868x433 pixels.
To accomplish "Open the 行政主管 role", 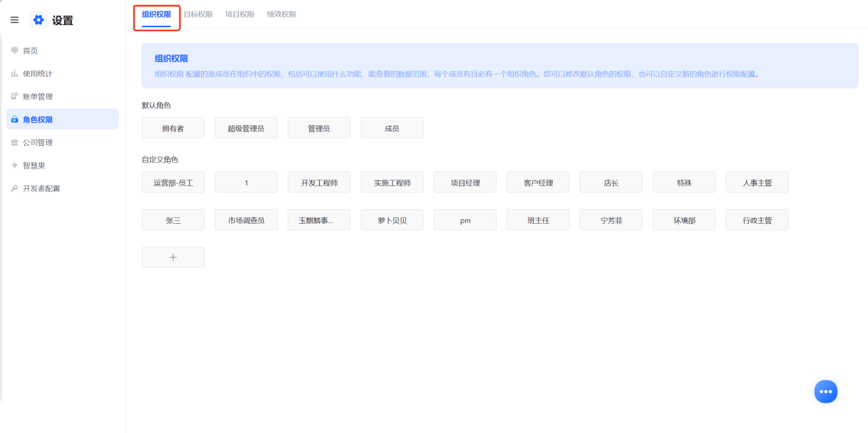I will tap(757, 220).
